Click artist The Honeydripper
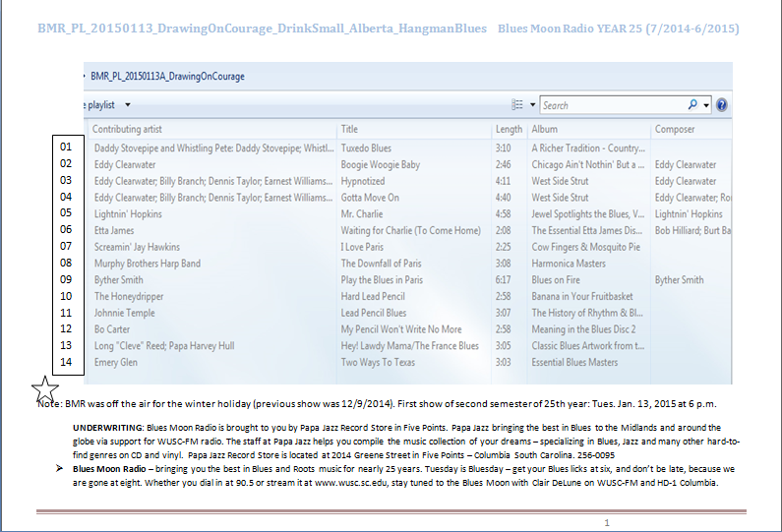Image resolution: width=782 pixels, height=532 pixels. 129,296
